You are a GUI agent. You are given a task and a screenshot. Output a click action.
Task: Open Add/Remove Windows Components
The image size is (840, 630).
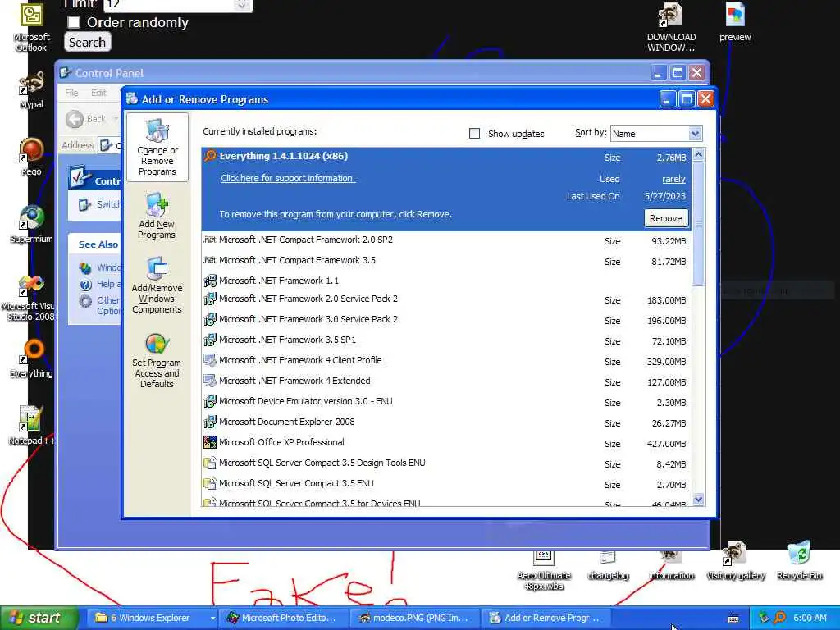(x=157, y=285)
